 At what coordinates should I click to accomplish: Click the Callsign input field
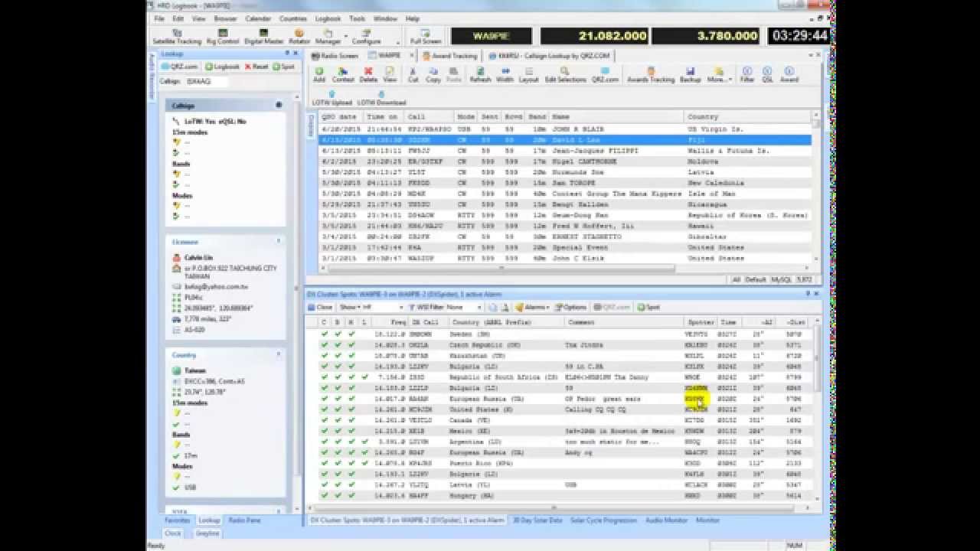(x=207, y=80)
